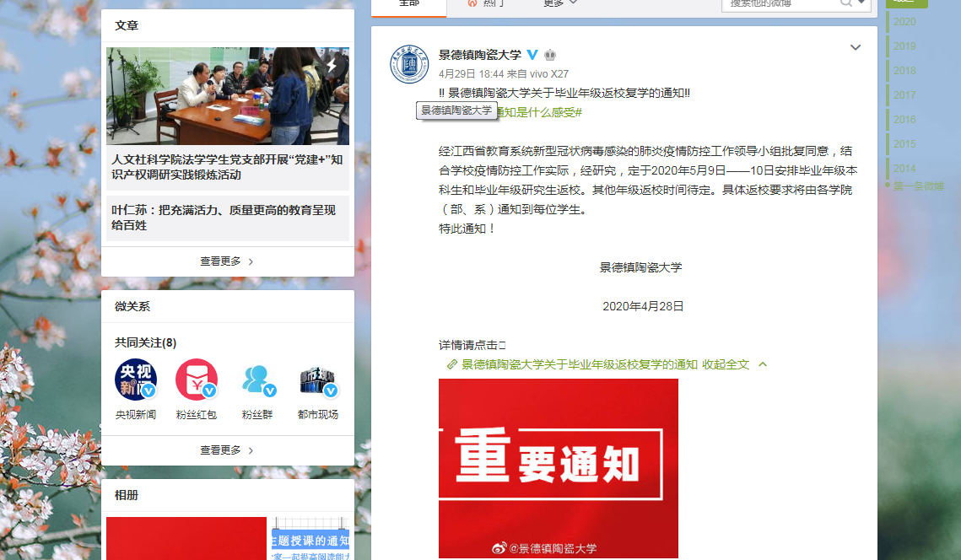This screenshot has height=560, width=961.
Task: Collapse the post with 收起全文
Action: 726,364
